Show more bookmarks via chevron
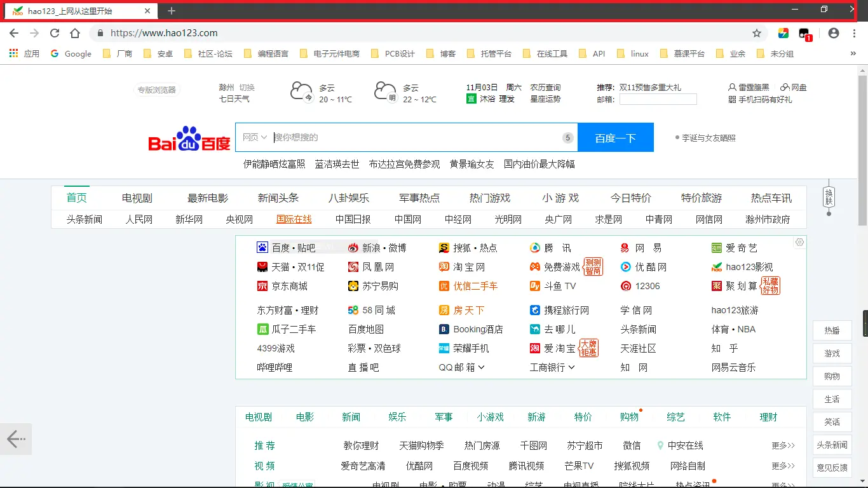The image size is (868, 488). (853, 53)
